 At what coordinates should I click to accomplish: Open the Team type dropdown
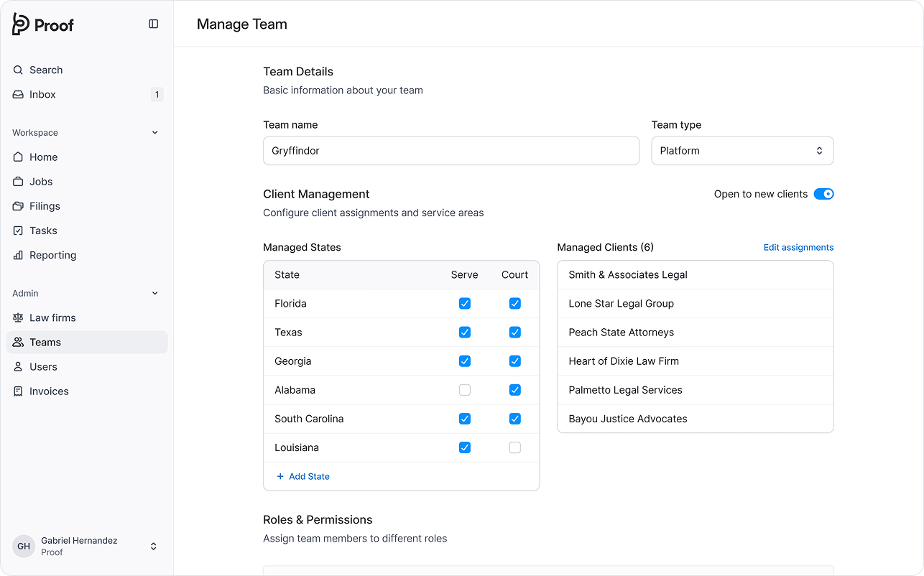(742, 150)
